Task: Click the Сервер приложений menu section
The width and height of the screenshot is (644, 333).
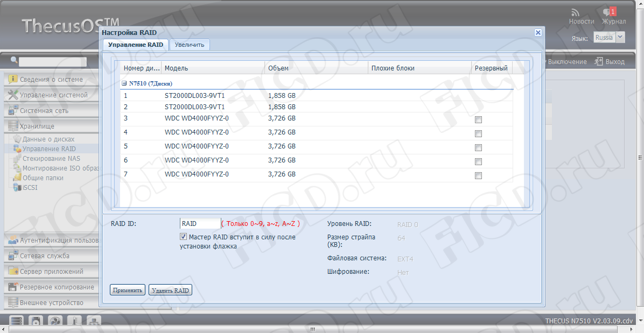Action: (51, 271)
